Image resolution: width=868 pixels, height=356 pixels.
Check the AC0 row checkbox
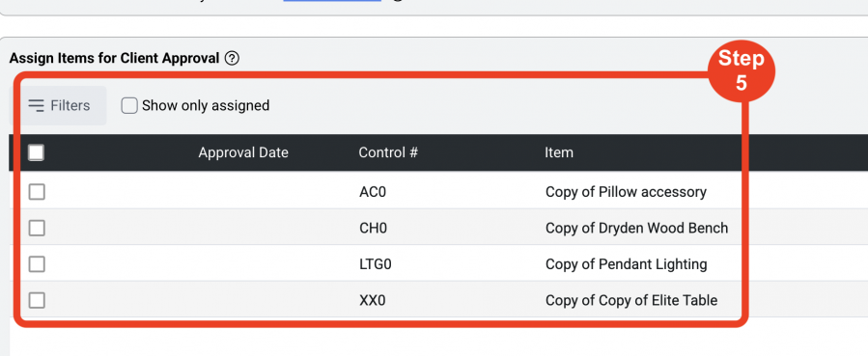tap(37, 192)
